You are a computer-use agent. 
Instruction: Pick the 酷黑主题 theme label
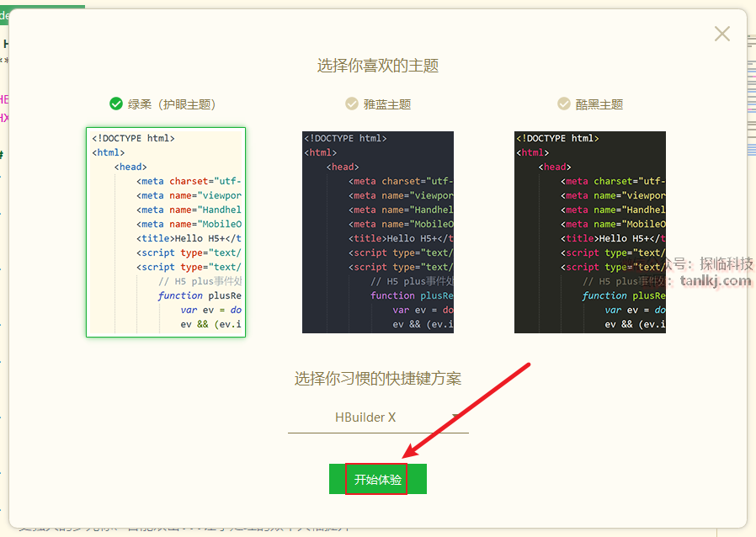[x=599, y=104]
